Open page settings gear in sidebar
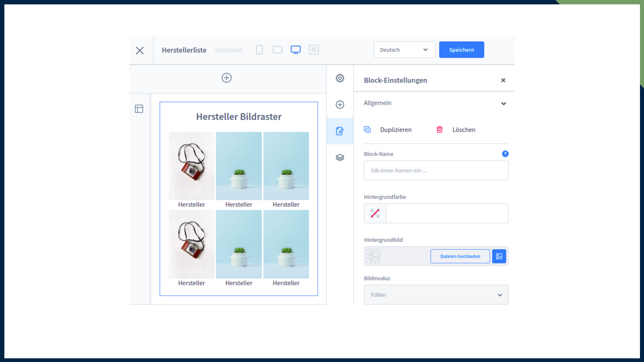The image size is (644, 362). click(340, 78)
